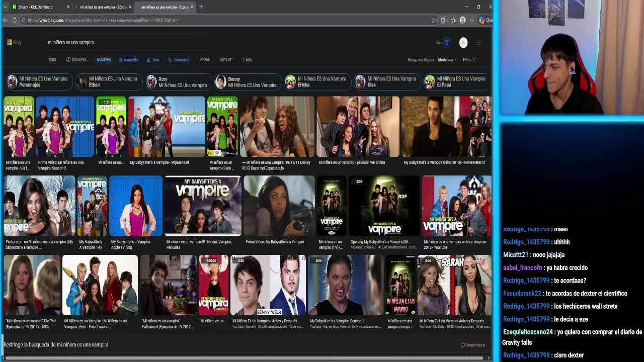The height and width of the screenshot is (362, 644).
Task: Select the BÚSQUEDA tab
Action: point(76,60)
